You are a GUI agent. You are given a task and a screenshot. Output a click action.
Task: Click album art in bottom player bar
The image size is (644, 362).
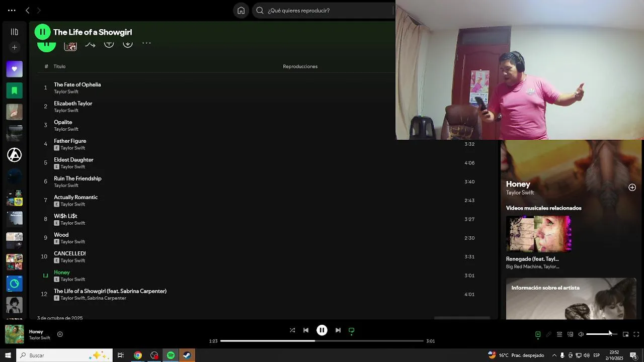click(15, 334)
